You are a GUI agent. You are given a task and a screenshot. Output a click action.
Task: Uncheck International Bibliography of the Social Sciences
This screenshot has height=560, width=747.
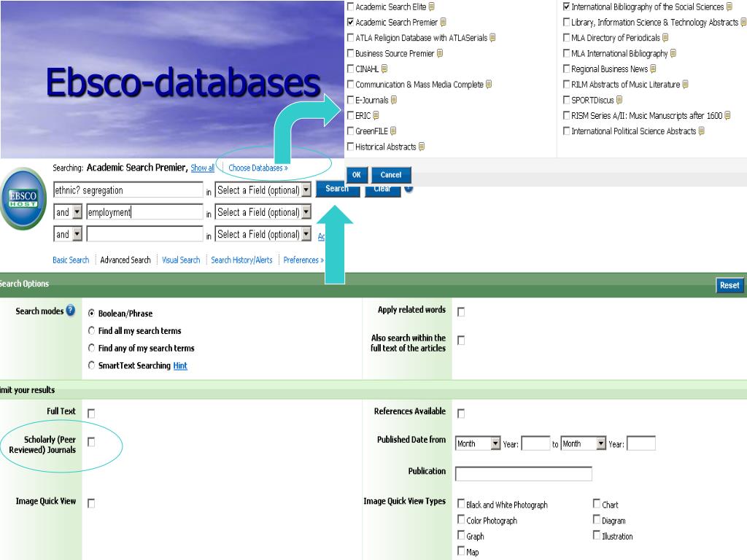pos(566,7)
